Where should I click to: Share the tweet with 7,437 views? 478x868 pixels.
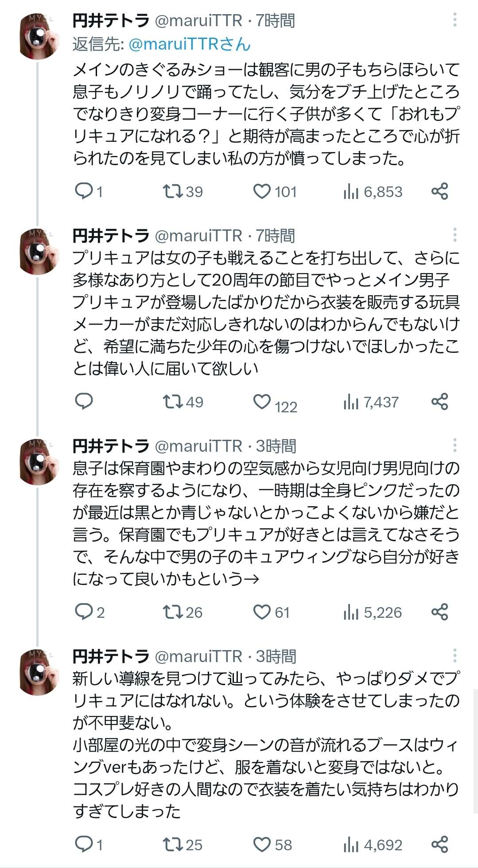point(439,402)
